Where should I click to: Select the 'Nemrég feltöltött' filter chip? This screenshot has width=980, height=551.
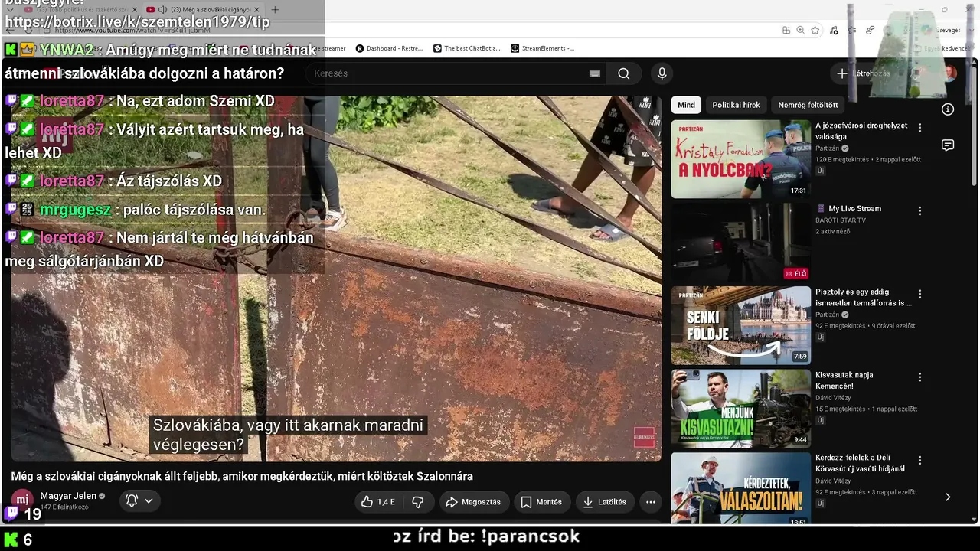point(808,105)
